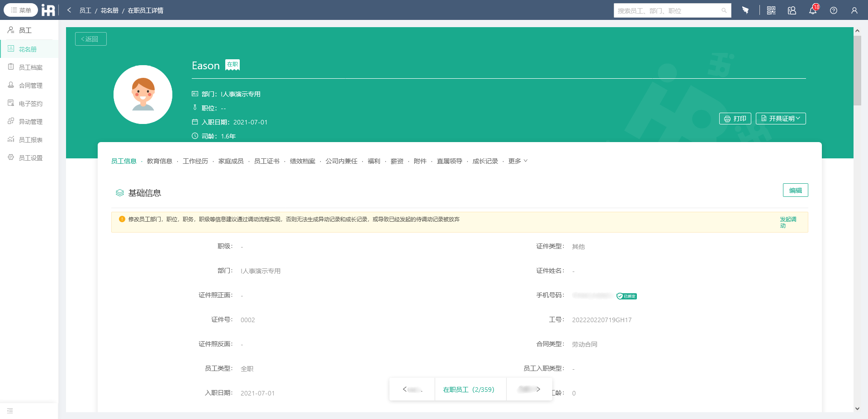
Task: Switch to the 薪资 tab
Action: click(397, 161)
